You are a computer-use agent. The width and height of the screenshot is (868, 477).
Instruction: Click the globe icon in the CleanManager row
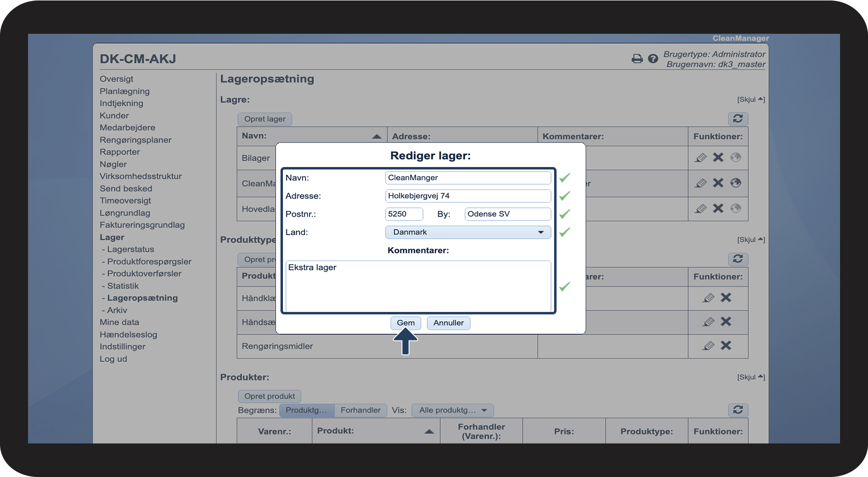735,183
